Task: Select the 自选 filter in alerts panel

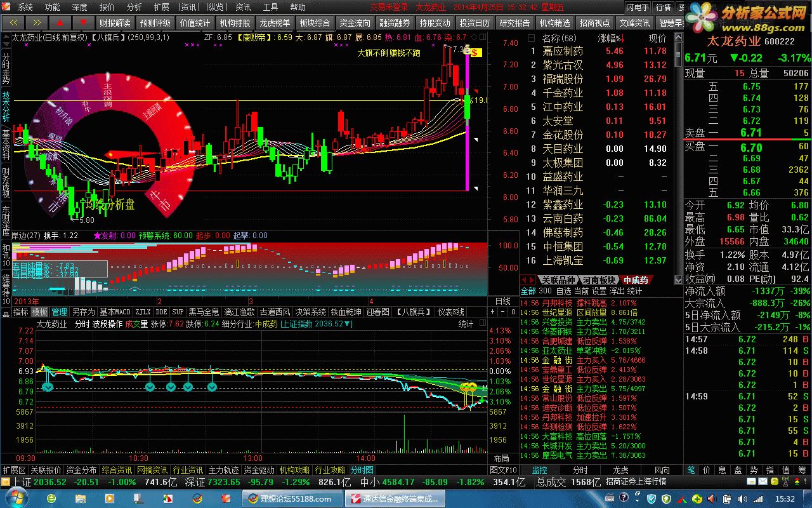Action: pos(563,291)
